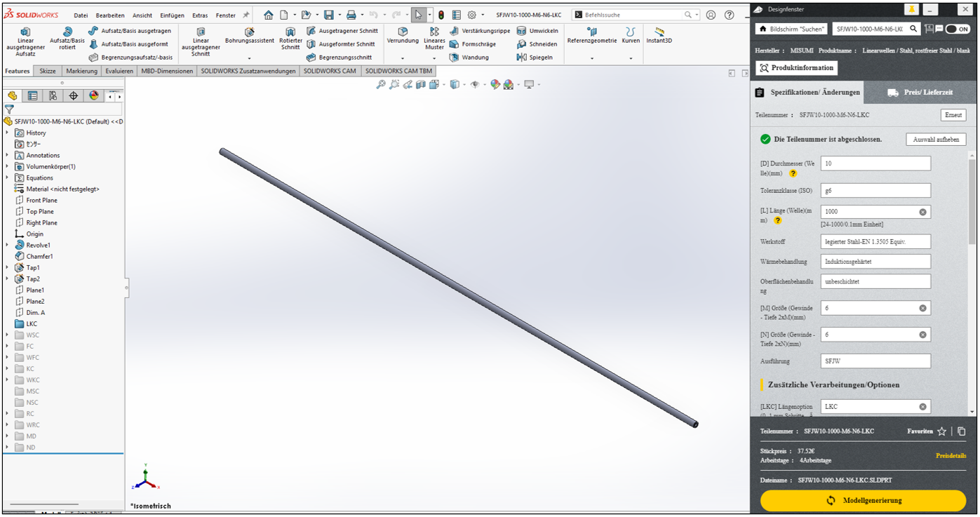This screenshot has width=980, height=517.
Task: Open the Kurven dropdown arrow
Action: click(x=630, y=58)
